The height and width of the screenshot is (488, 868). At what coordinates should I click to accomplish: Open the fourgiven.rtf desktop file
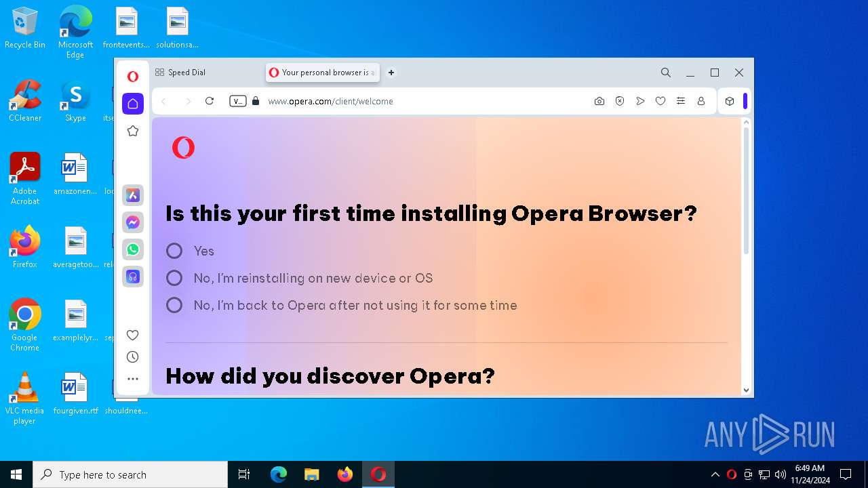(75, 394)
